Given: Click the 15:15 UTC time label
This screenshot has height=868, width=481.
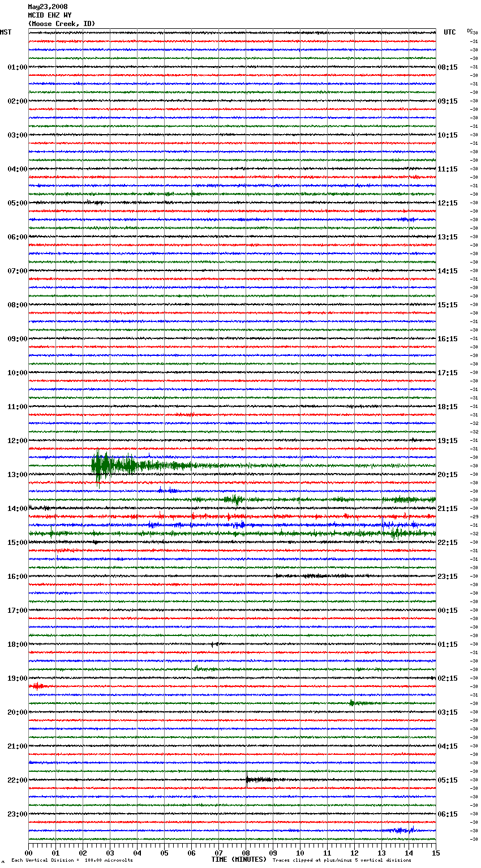Looking at the screenshot, I should tap(448, 305).
